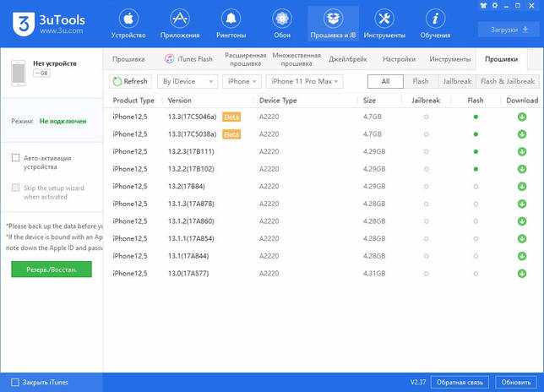Select the 13.0(17A577) version cell
The height and width of the screenshot is (392, 544).
[x=188, y=274]
